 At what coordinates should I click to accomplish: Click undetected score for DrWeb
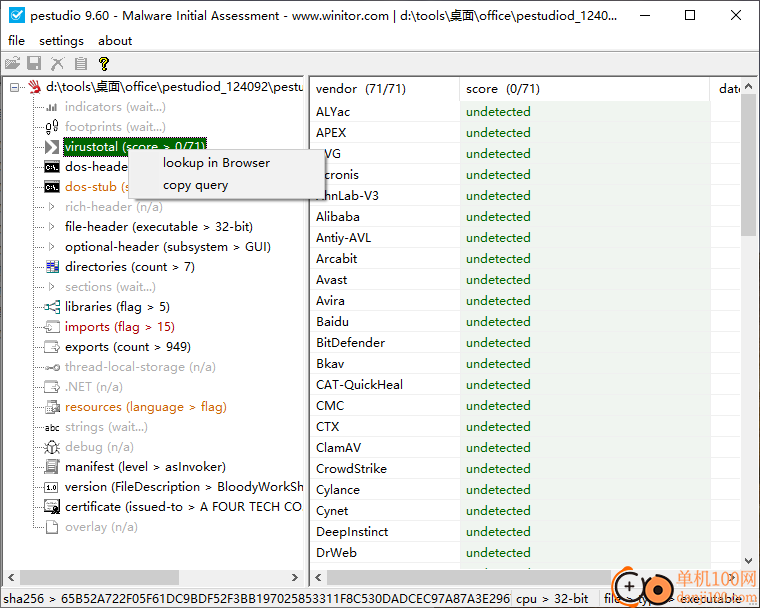(498, 553)
